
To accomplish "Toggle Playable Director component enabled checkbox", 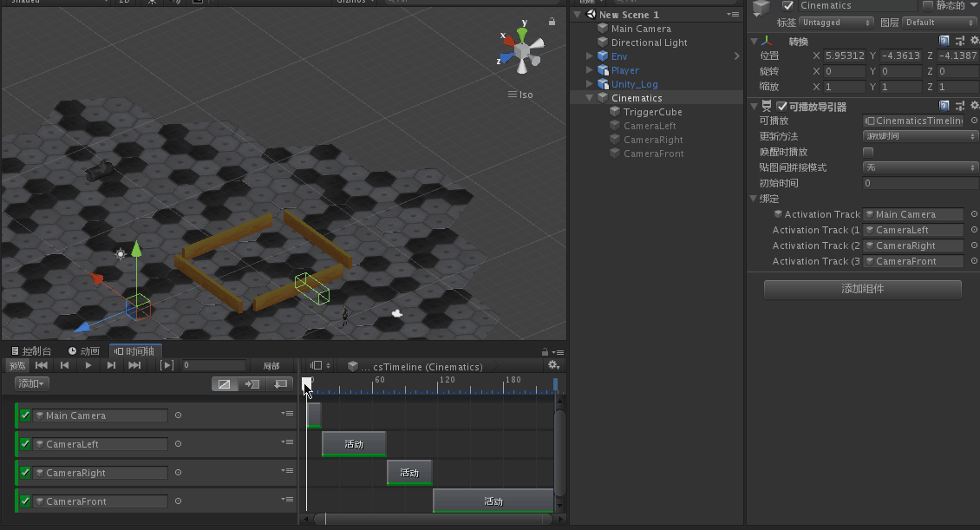I will (x=782, y=106).
